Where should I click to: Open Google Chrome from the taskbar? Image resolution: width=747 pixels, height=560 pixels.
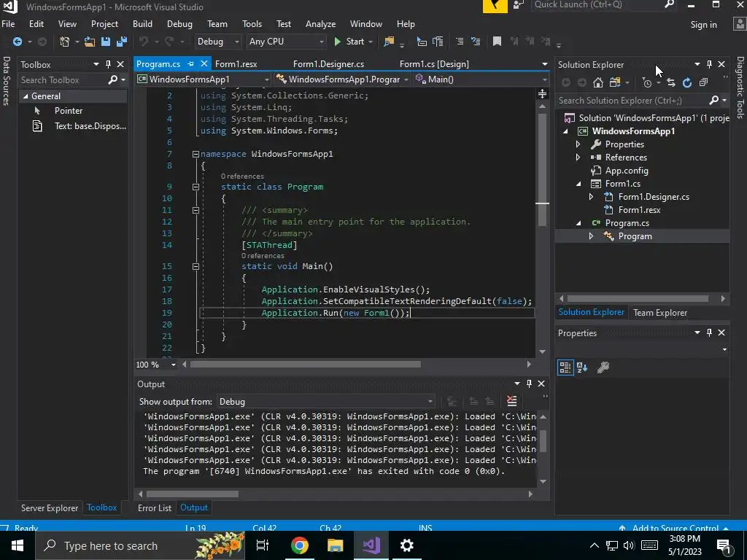tap(300, 545)
